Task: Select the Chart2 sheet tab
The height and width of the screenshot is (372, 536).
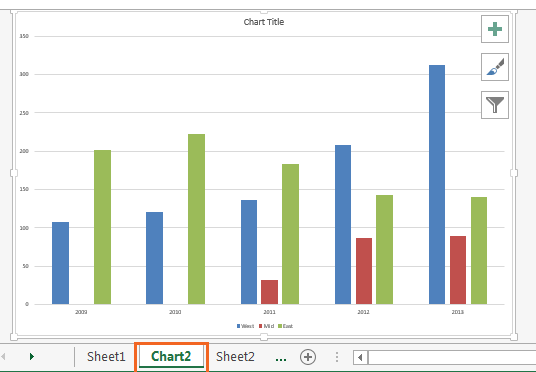Action: pyautogui.click(x=171, y=356)
